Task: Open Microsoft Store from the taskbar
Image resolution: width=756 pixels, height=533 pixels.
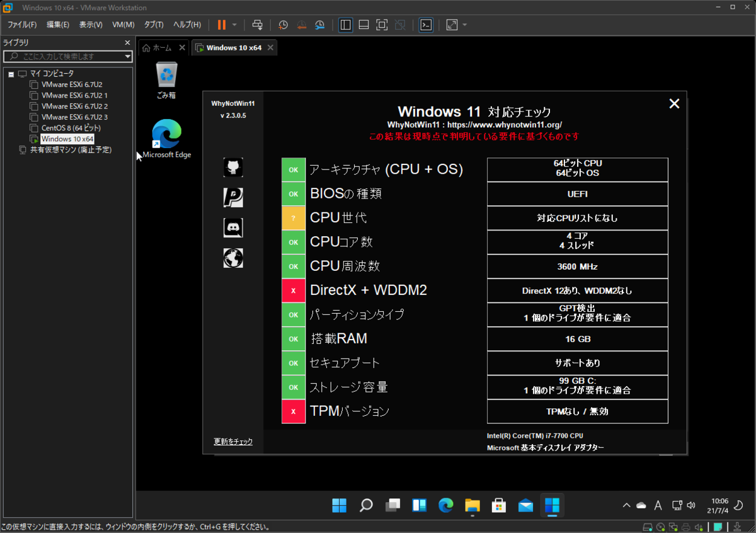Action: [x=499, y=505]
